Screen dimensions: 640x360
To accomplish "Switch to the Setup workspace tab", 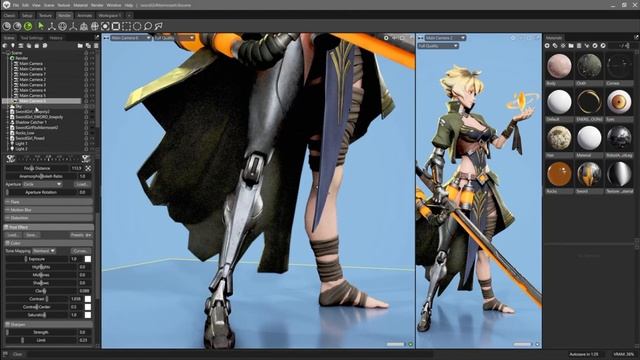I will coord(27,16).
